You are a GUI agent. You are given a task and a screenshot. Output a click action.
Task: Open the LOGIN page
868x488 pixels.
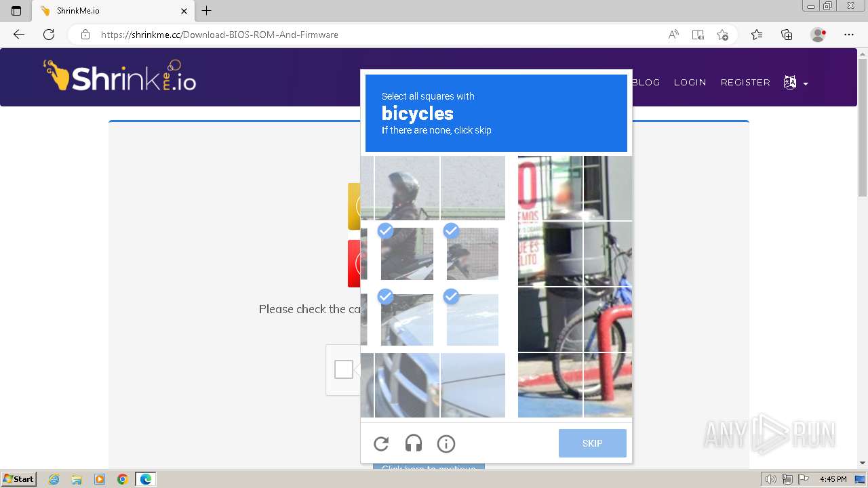(690, 82)
